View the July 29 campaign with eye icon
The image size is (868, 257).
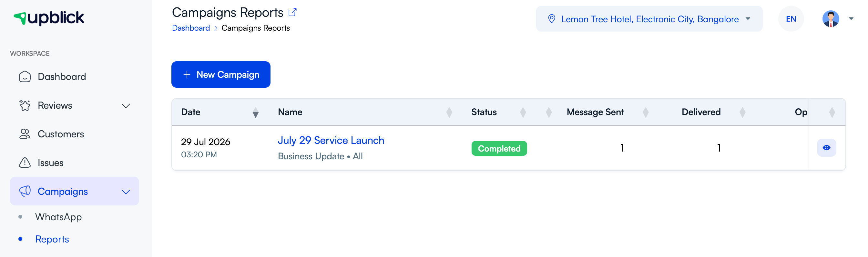coord(826,148)
